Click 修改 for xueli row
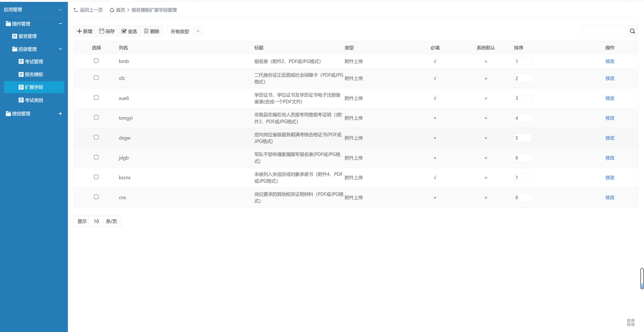 610,98
